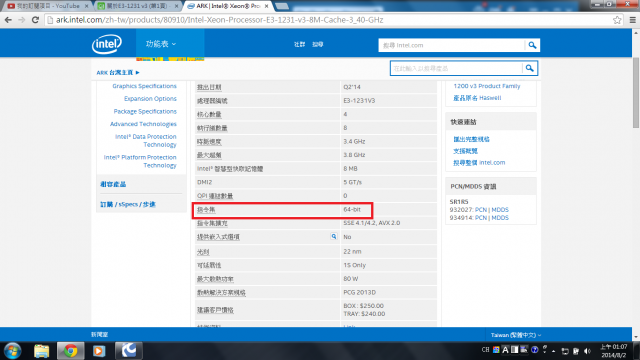Image resolution: width=640 pixels, height=360 pixels.
Task: Select SSE 4.1/4.2, AVX 2.0 value
Action: tap(371, 223)
